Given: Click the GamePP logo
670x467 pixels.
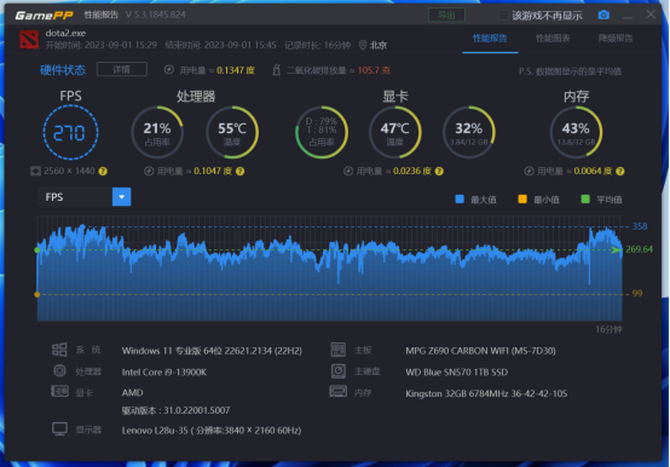Looking at the screenshot, I should pos(44,15).
